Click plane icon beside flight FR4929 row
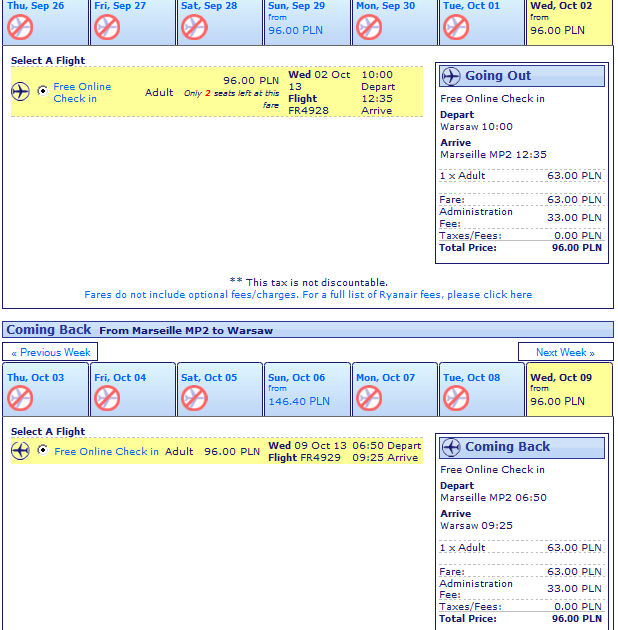Viewport: 618px width, 630px height. tap(20, 450)
